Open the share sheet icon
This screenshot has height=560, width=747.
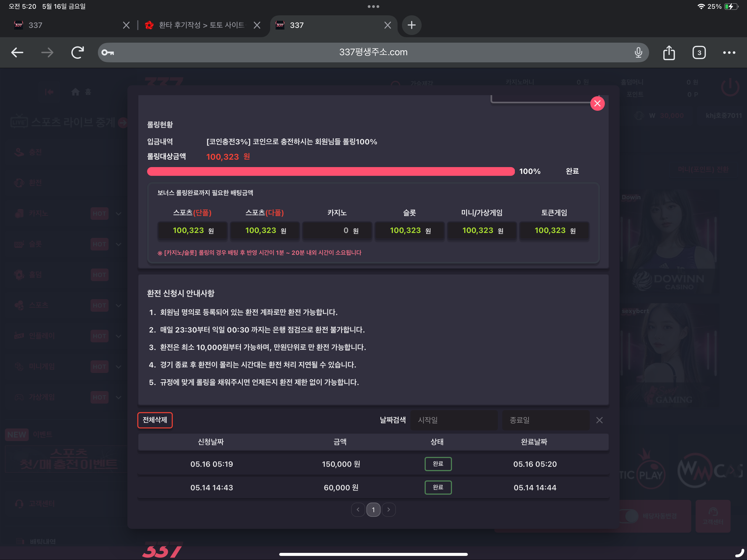point(669,52)
